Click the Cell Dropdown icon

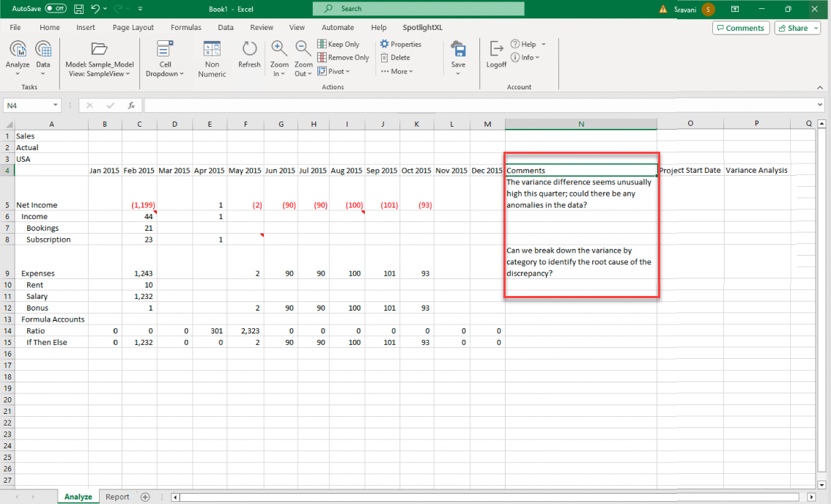coord(165,49)
